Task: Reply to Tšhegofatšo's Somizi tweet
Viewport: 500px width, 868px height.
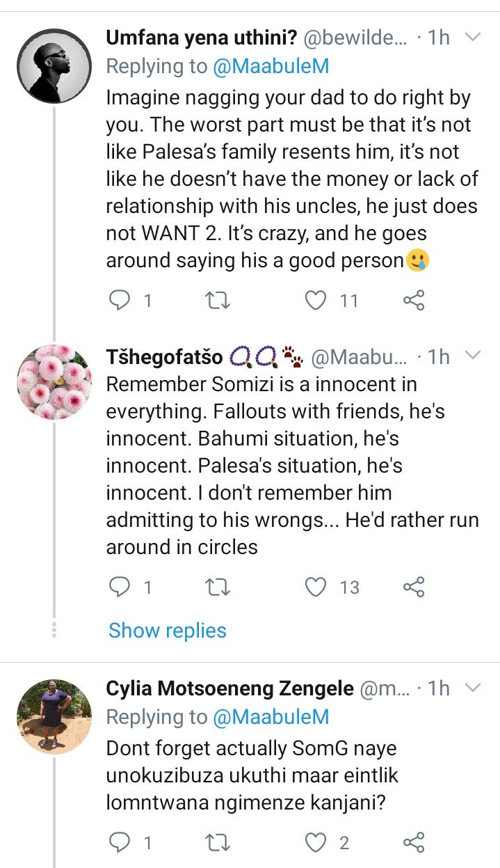Action: (x=121, y=587)
